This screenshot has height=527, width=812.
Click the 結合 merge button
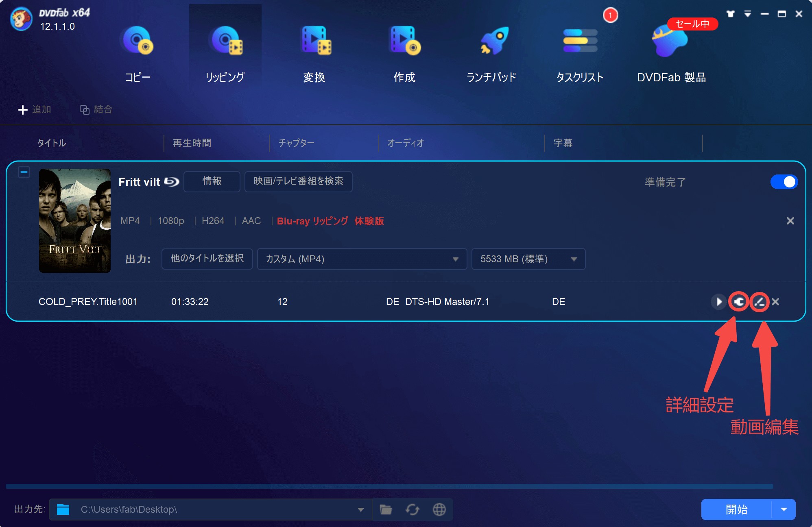(96, 109)
